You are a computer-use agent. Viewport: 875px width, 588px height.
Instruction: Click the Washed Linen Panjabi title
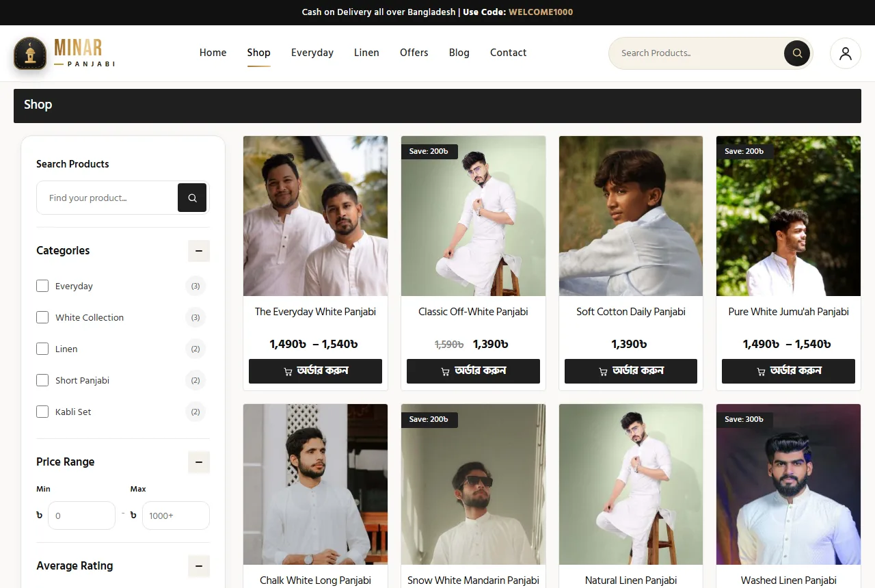[x=788, y=580]
